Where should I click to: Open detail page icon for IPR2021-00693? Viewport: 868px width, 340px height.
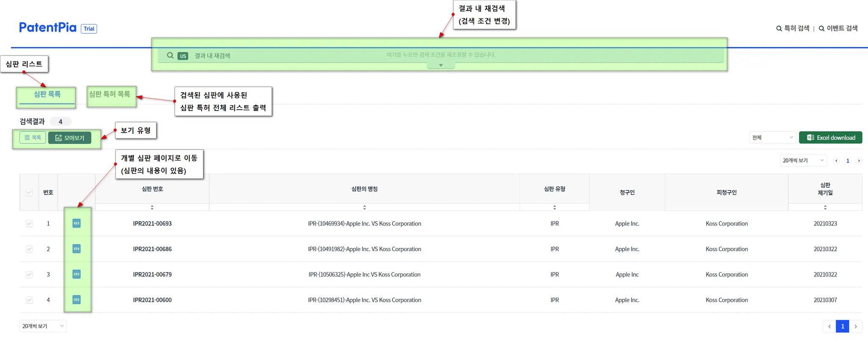click(x=76, y=224)
